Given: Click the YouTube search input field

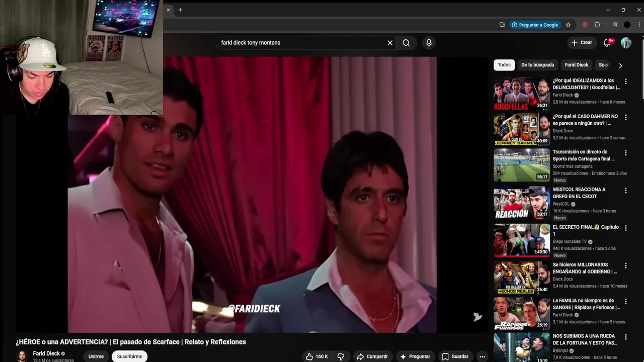Looking at the screenshot, I should coord(300,43).
